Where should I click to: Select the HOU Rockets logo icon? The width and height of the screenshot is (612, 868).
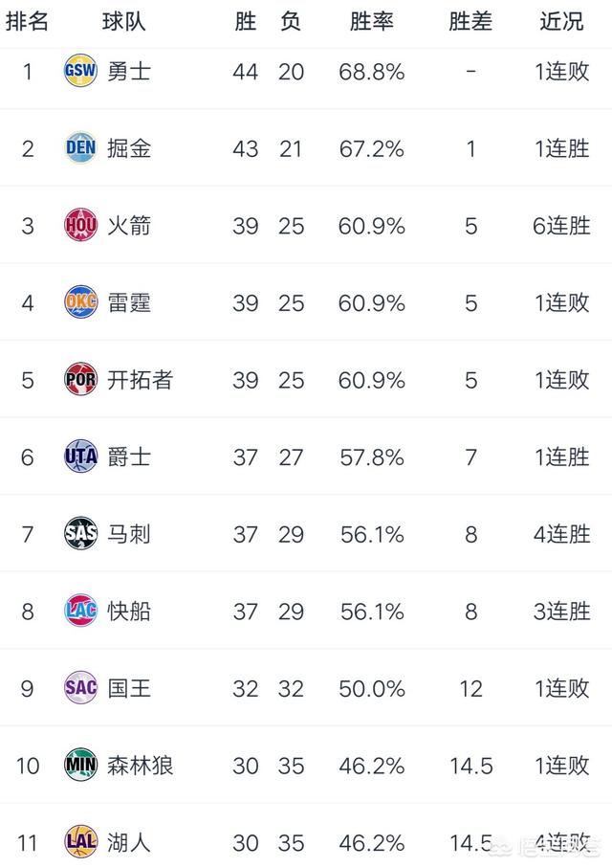(x=80, y=225)
